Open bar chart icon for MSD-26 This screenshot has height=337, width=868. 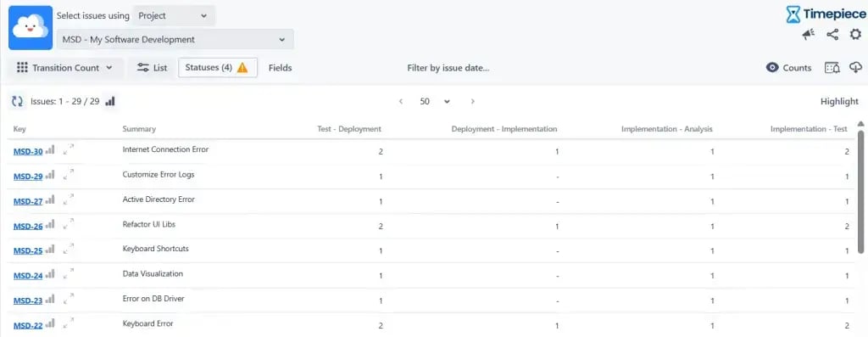pyautogui.click(x=50, y=224)
